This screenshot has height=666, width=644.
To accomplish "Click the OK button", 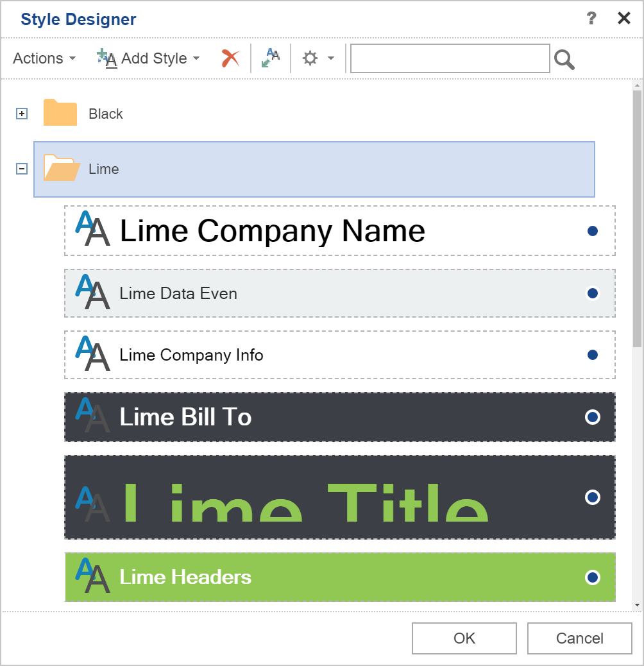I will (x=464, y=638).
